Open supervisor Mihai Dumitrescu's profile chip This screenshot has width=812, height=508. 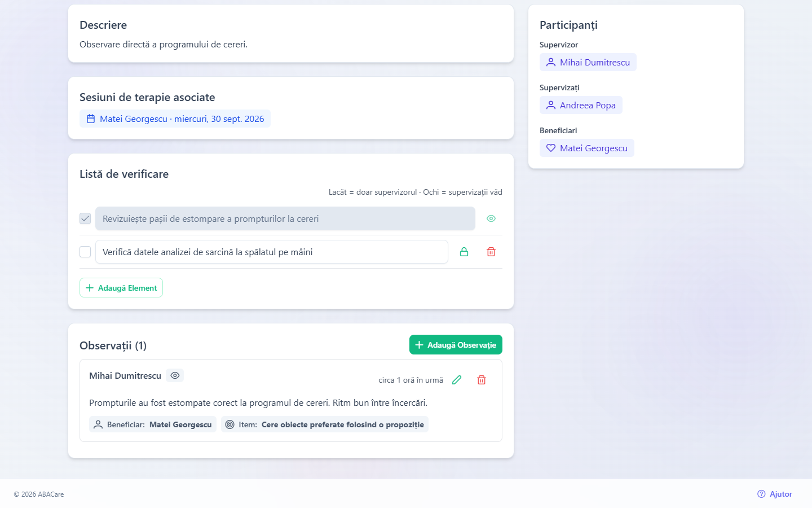(588, 62)
